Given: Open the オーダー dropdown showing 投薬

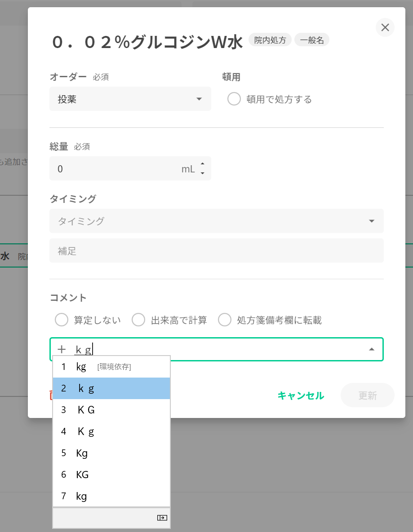Looking at the screenshot, I should click(130, 99).
